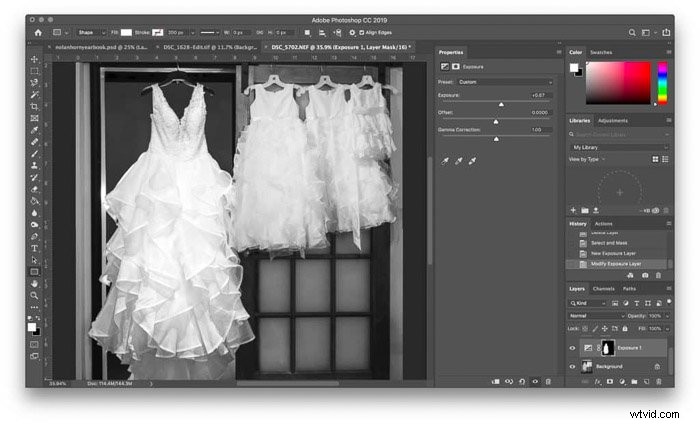
Task: Switch to the Adjustments tab
Action: coord(612,121)
